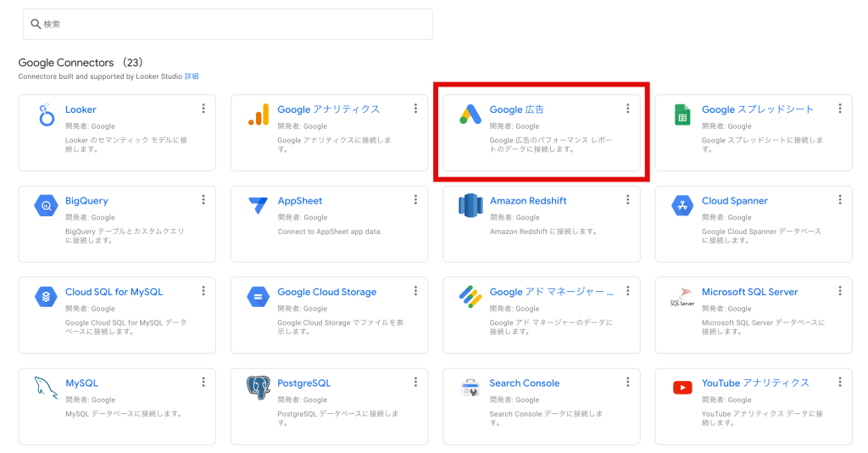Open more options for Google スプレッドシート
This screenshot has height=453, width=868.
click(x=840, y=109)
